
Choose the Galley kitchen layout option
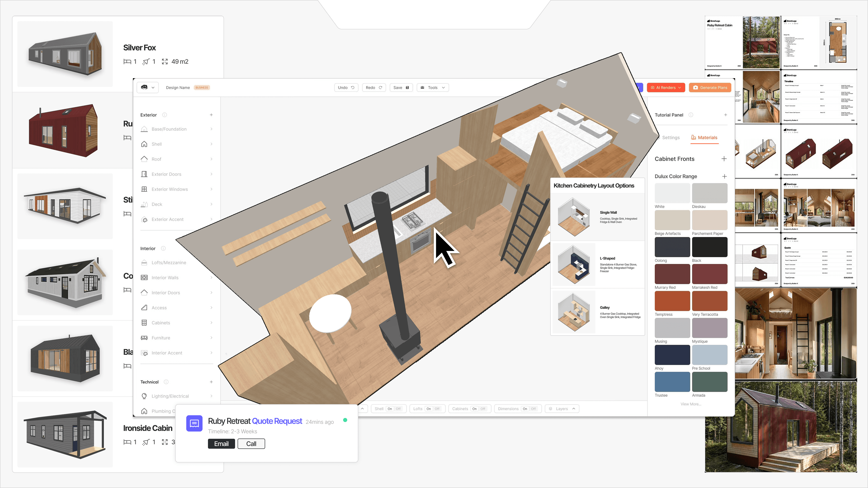597,312
